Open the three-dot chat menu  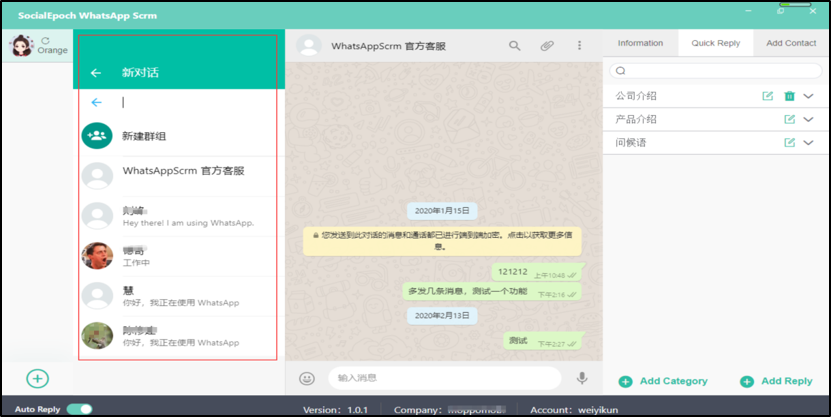coord(579,46)
